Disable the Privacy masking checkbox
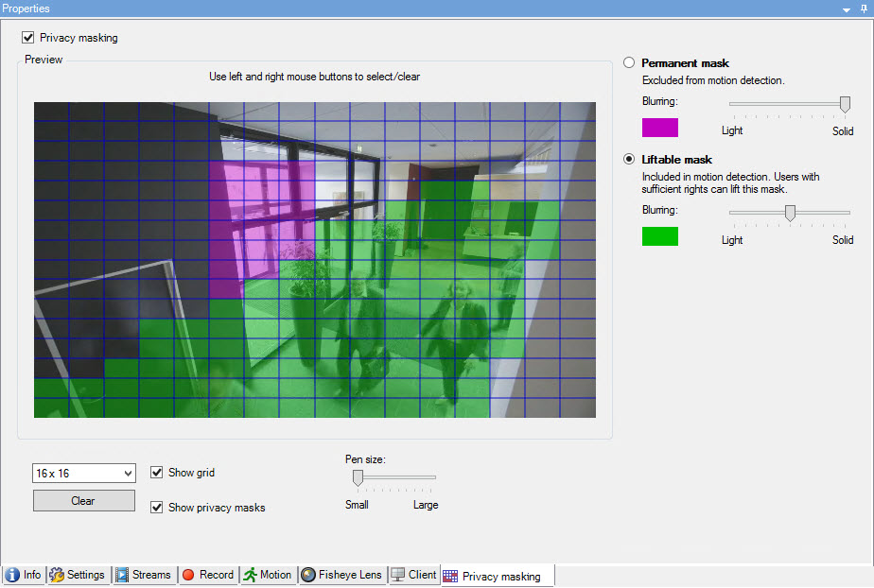Screen dimensions: 874x588 (27, 38)
